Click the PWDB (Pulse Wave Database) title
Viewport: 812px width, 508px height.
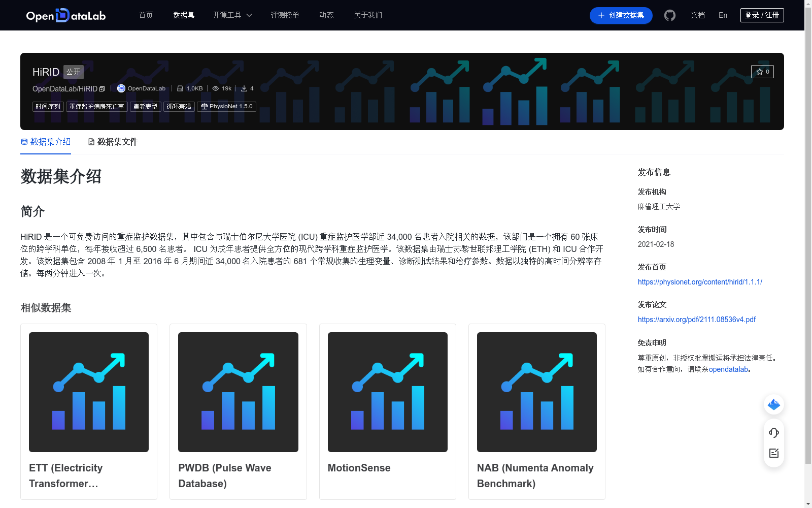pyautogui.click(x=225, y=475)
